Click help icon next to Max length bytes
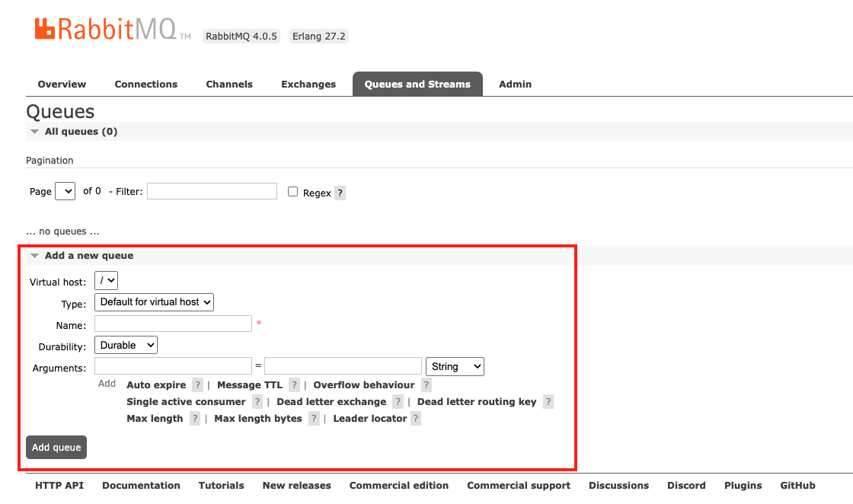The image size is (853, 504). coord(314,419)
